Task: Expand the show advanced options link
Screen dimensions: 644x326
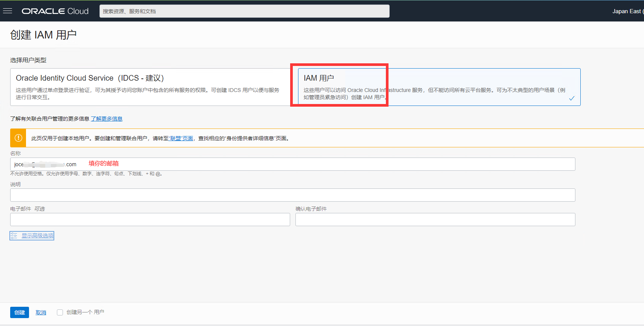Action: click(x=37, y=236)
